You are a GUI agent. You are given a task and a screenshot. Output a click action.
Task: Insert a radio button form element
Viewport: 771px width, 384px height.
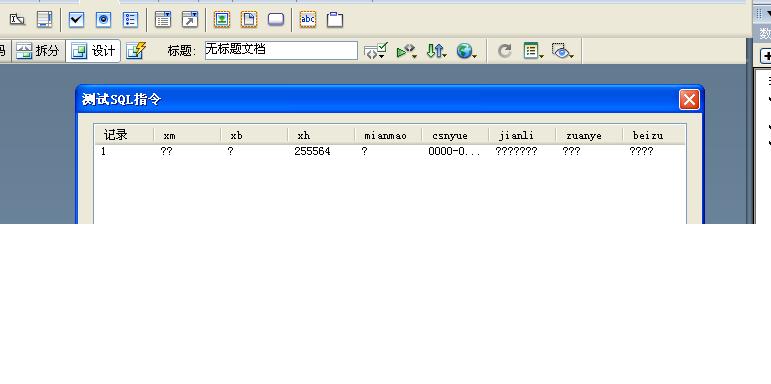[103, 20]
